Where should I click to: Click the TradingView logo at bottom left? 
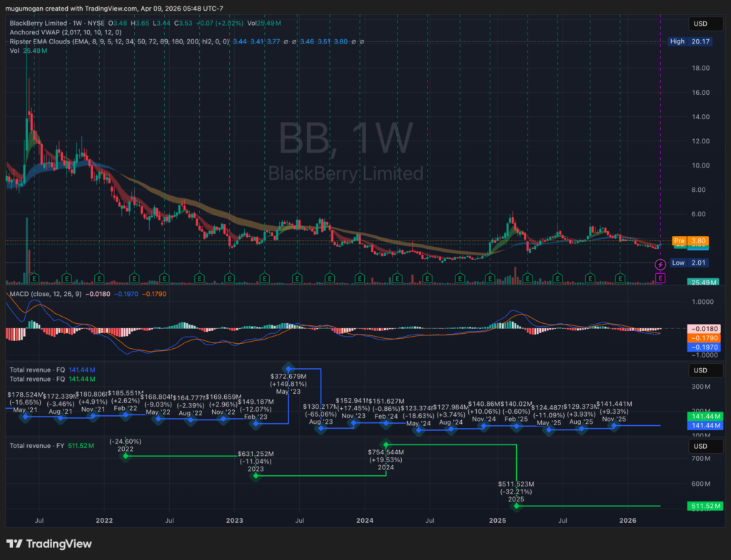[x=49, y=544]
